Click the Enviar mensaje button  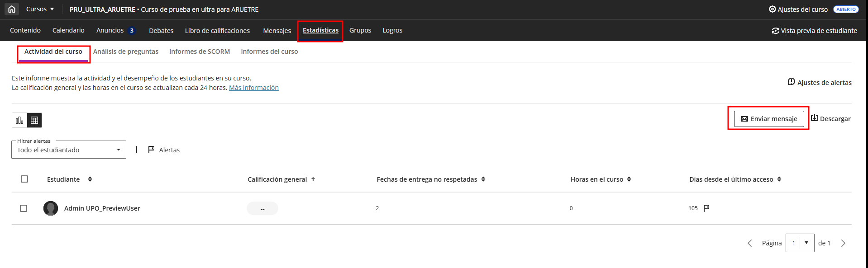click(x=768, y=119)
